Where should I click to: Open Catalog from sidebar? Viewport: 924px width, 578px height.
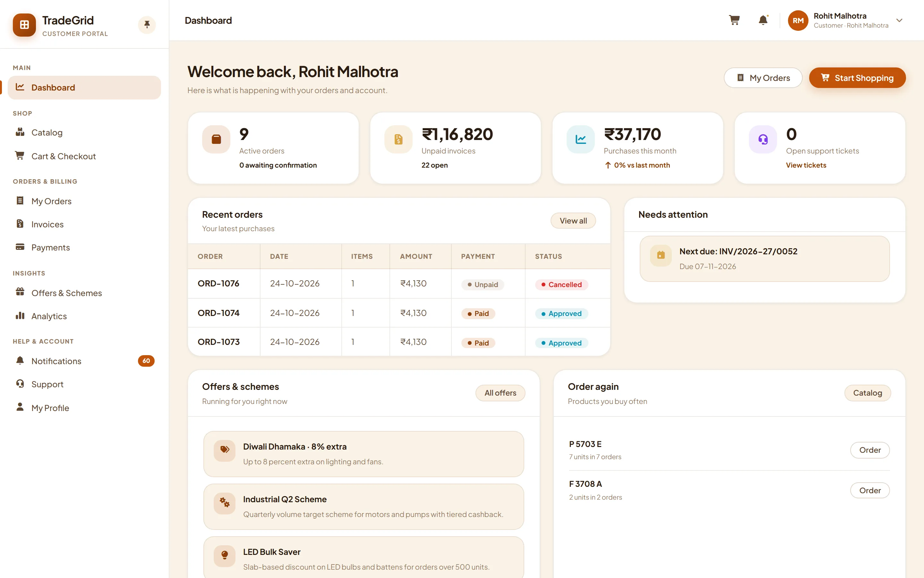(x=84, y=133)
